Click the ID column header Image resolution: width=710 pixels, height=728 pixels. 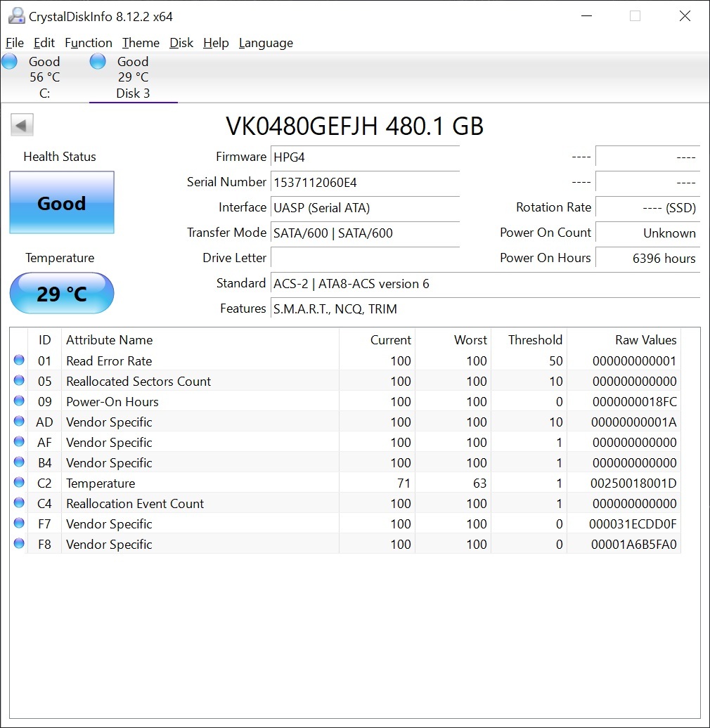(x=44, y=340)
